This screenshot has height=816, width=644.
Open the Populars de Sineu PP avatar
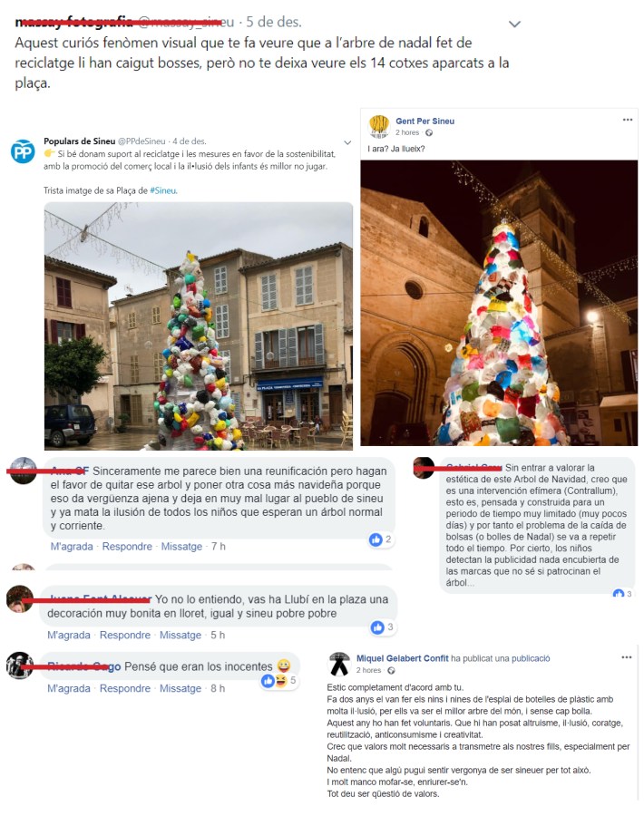pyautogui.click(x=23, y=151)
